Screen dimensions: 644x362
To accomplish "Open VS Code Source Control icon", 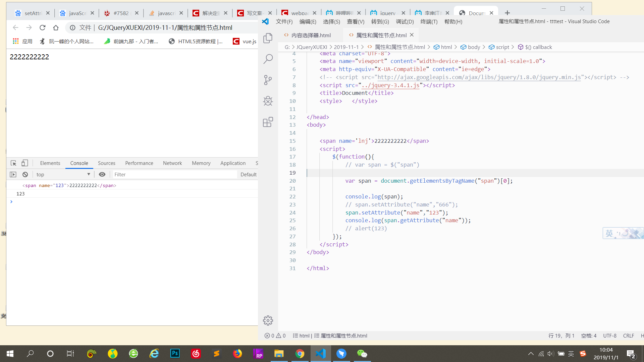I will (268, 80).
